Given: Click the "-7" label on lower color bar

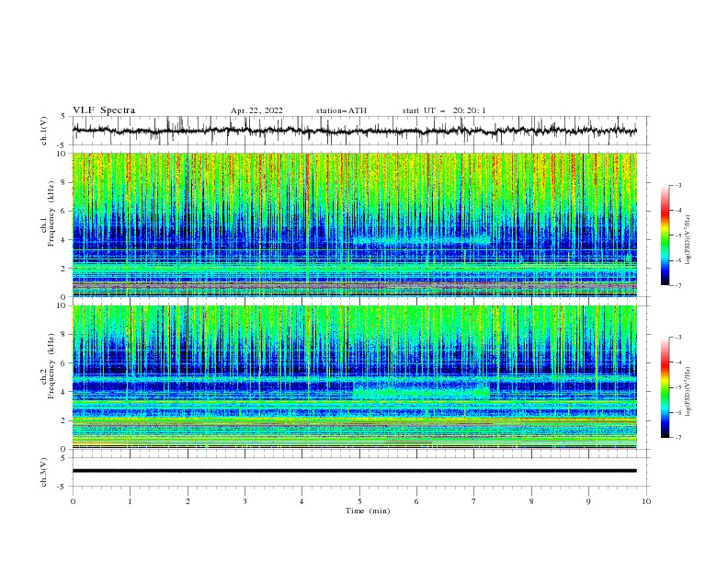Looking at the screenshot, I should click(x=677, y=438).
